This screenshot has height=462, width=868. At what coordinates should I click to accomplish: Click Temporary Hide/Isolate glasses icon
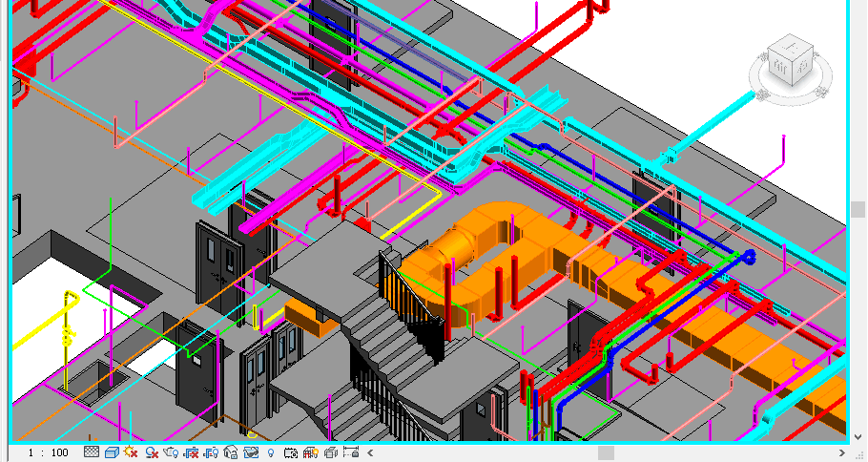[251, 452]
